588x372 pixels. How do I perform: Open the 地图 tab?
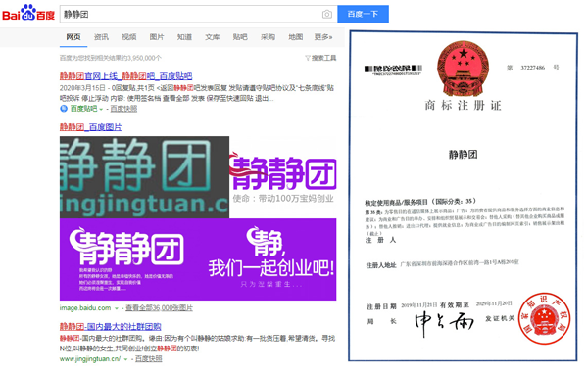click(x=296, y=37)
